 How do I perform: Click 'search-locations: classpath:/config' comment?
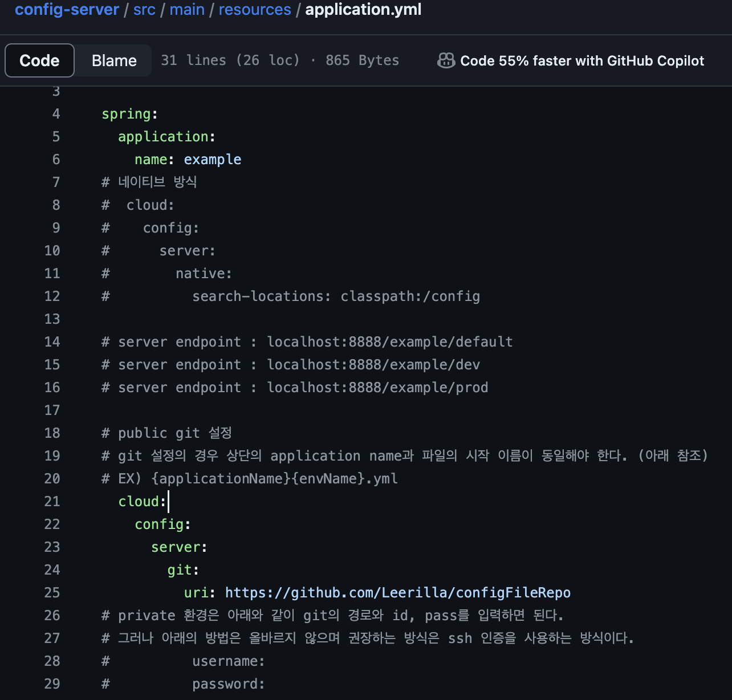(x=336, y=296)
